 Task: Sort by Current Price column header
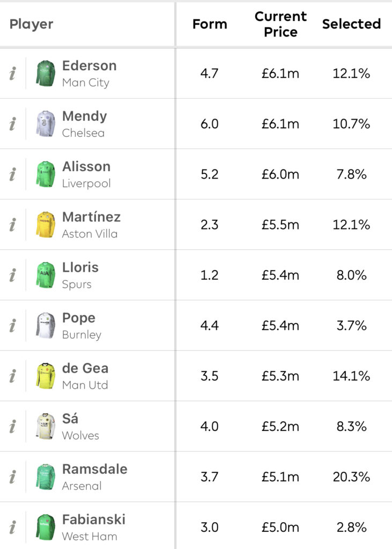point(280,24)
